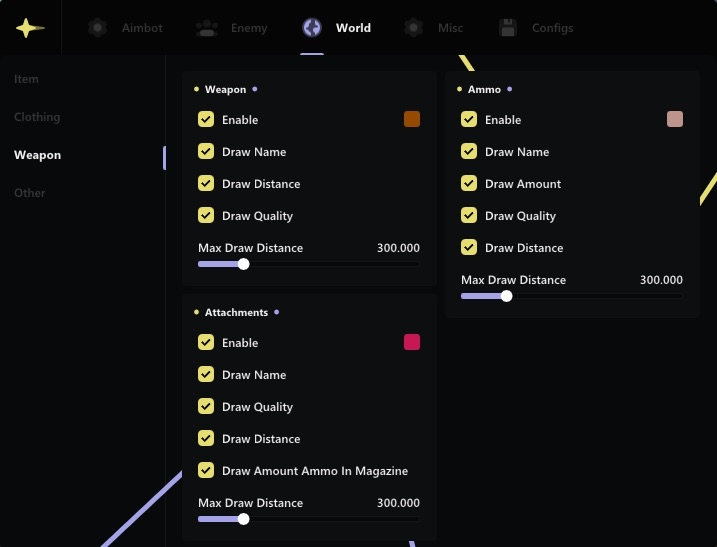The image size is (717, 547).
Task: Pick the Ammo panel color swatch
Action: (x=675, y=120)
